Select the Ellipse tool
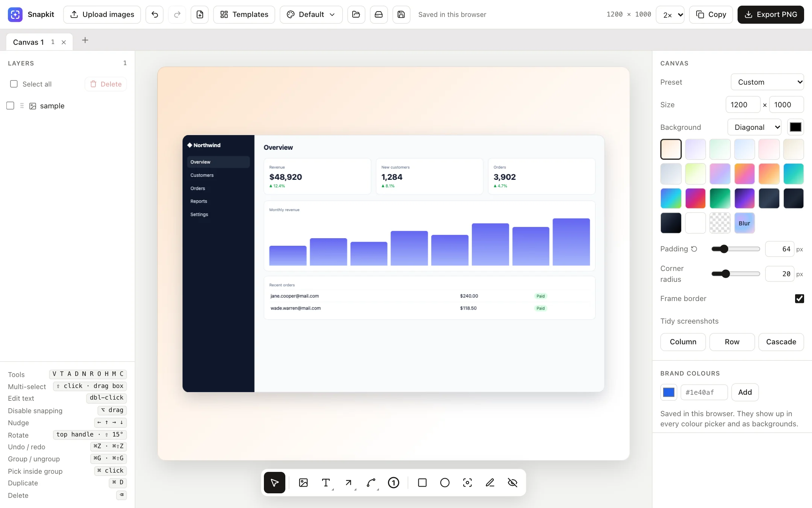Screen dimensions: 812x508 [x=445, y=482]
